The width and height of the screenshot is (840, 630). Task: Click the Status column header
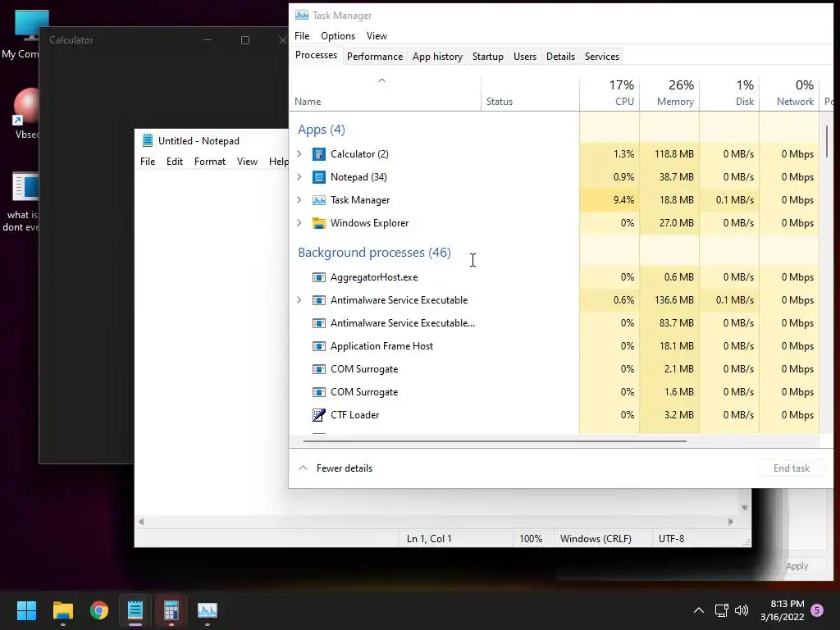point(530,94)
